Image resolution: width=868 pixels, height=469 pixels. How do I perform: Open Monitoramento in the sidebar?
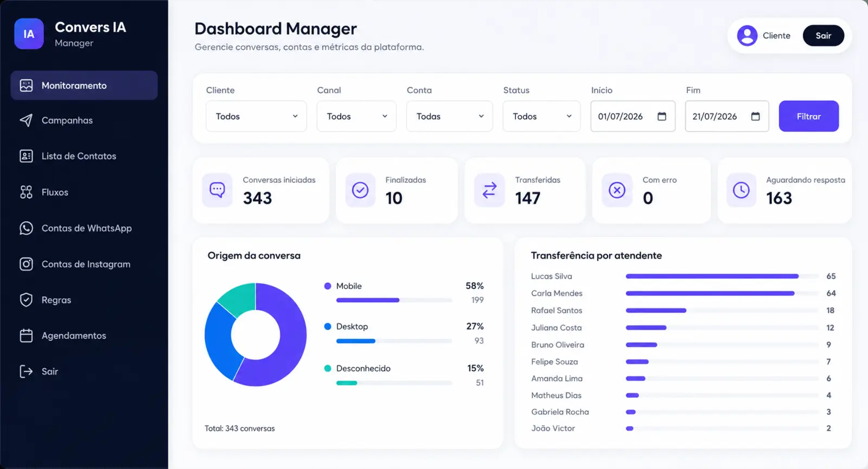click(84, 85)
